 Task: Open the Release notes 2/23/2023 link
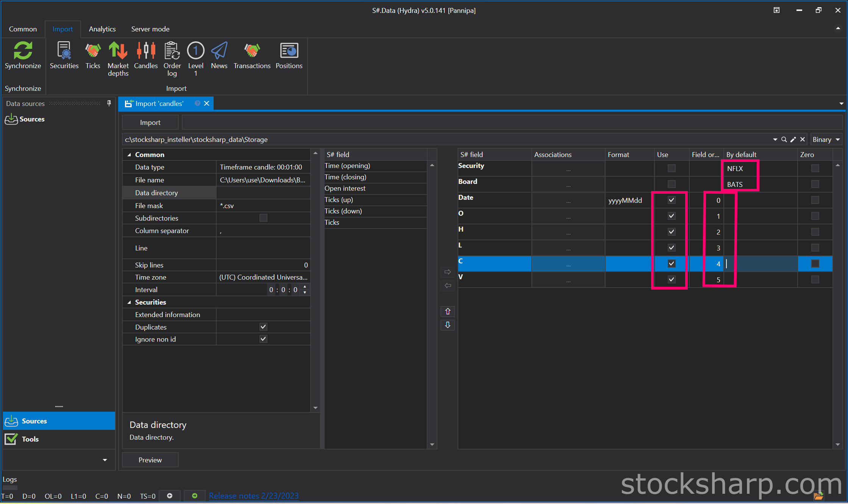(254, 496)
